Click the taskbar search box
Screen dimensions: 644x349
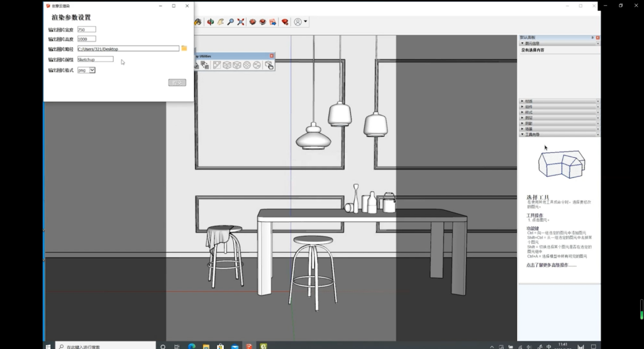point(106,346)
